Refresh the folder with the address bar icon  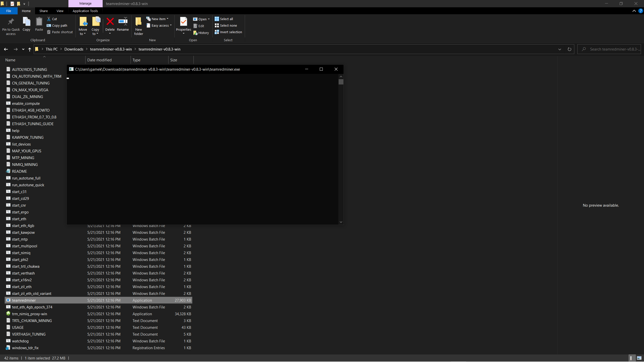click(569, 49)
